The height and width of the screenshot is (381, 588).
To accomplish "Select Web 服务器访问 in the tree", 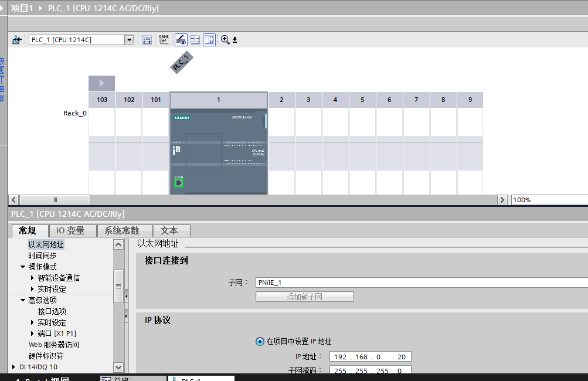I will (x=53, y=345).
